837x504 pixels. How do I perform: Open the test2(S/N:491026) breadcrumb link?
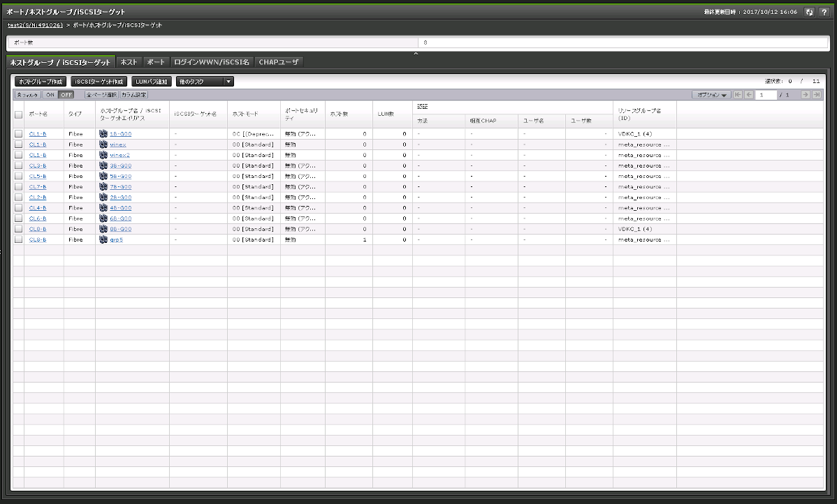(x=35, y=25)
